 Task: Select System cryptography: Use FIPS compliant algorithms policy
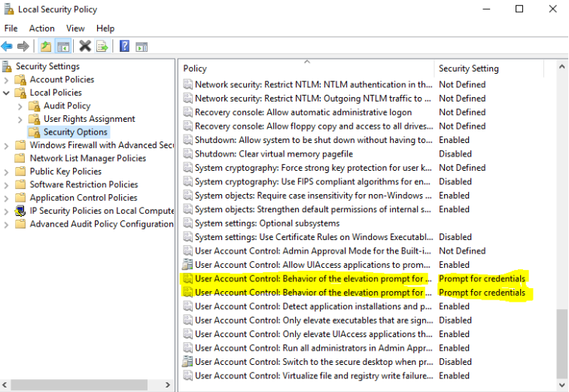(x=312, y=181)
